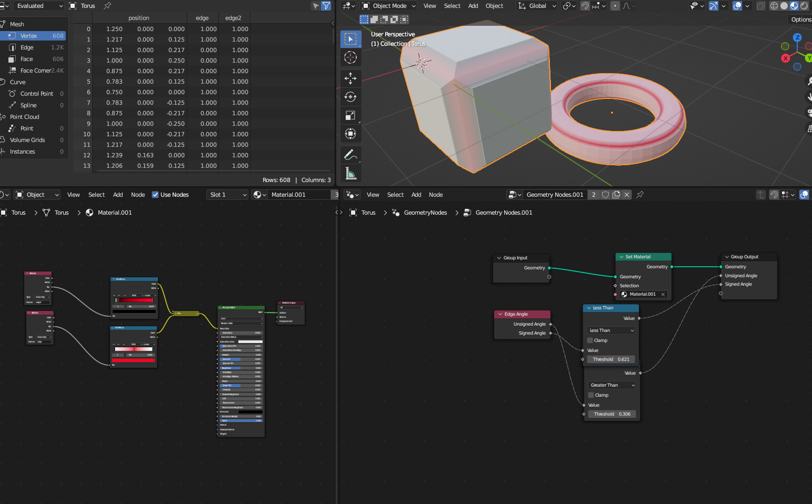Uncheck the Use Nodes checkbox
Image resolution: width=812 pixels, height=504 pixels.
(x=156, y=195)
